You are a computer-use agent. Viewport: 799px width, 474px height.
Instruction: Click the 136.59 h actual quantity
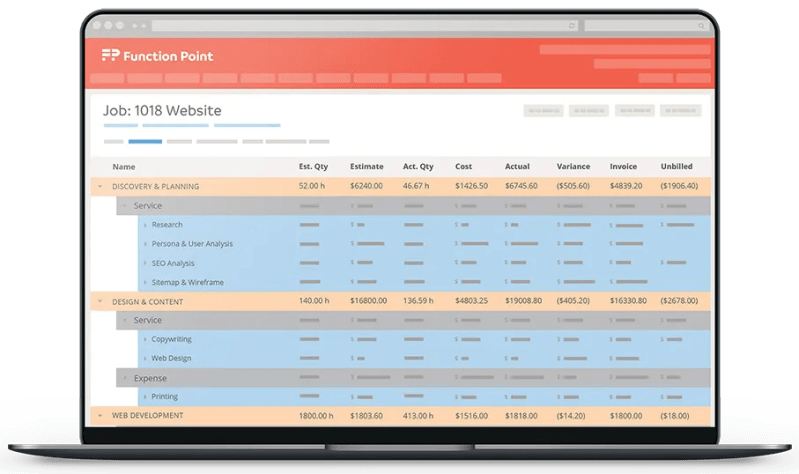pyautogui.click(x=418, y=301)
